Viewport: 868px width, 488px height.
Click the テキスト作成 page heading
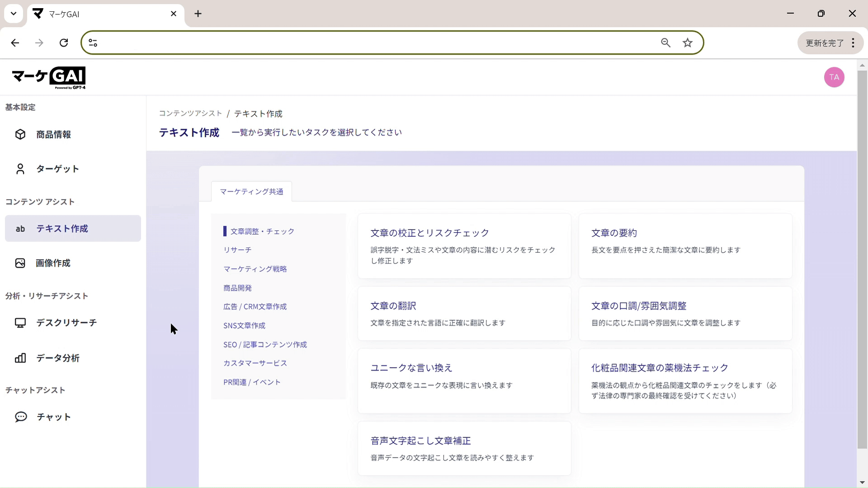point(189,132)
